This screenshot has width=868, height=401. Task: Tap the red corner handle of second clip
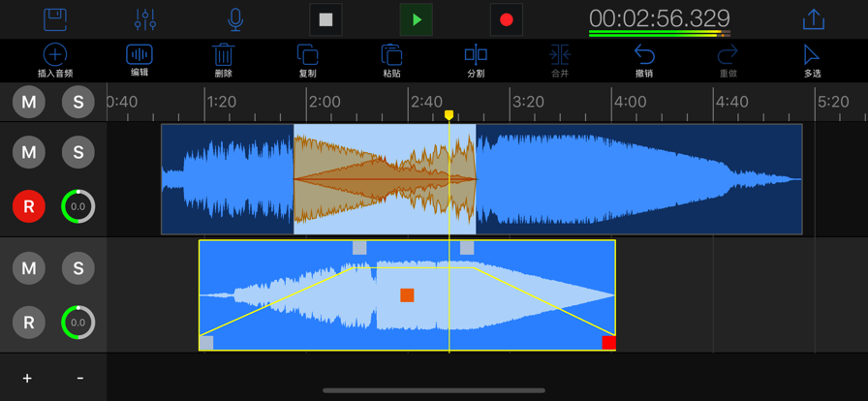(609, 343)
